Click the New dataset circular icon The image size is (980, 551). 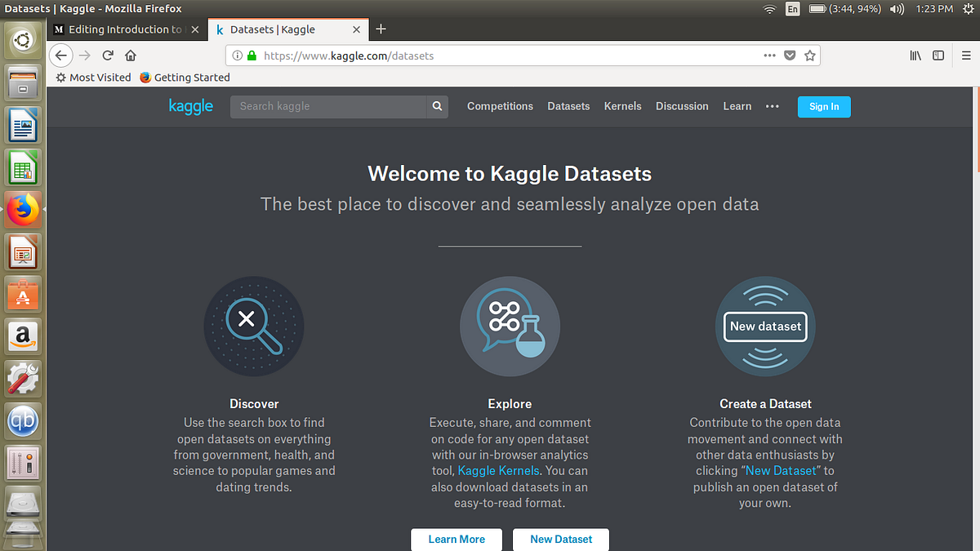click(765, 326)
